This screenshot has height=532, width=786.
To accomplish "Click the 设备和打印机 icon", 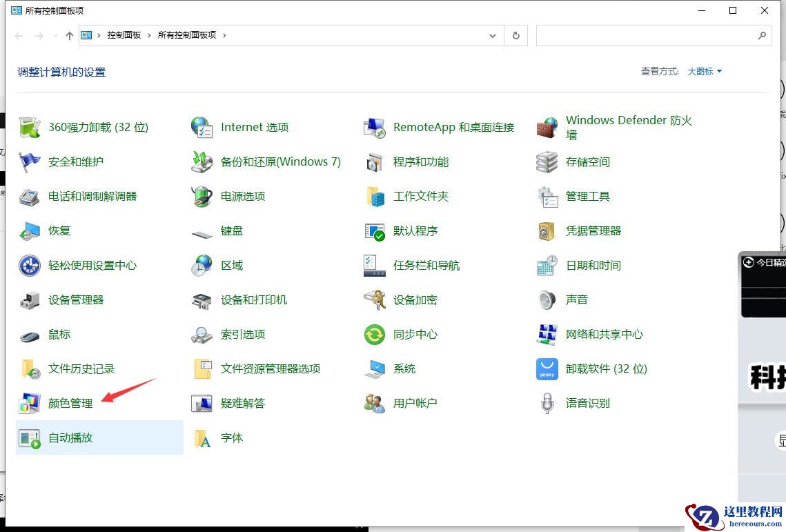I will (202, 300).
